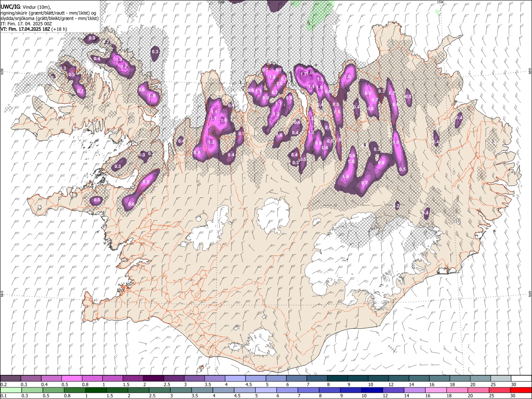532x399 pixels.
Task: Select the '0.1' scale label
Action: pyautogui.click(x=4, y=396)
